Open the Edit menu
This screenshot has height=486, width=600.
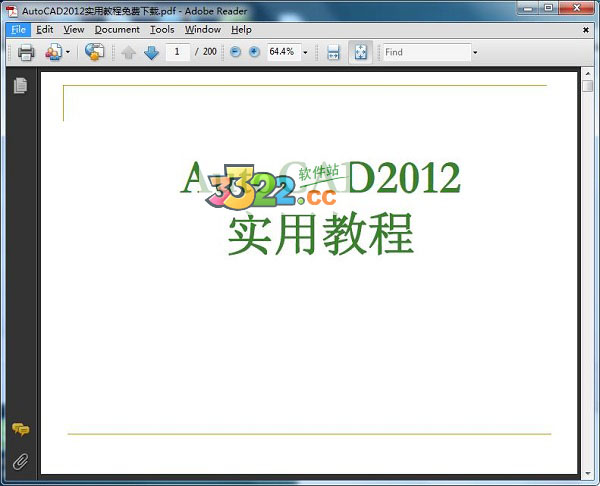45,29
